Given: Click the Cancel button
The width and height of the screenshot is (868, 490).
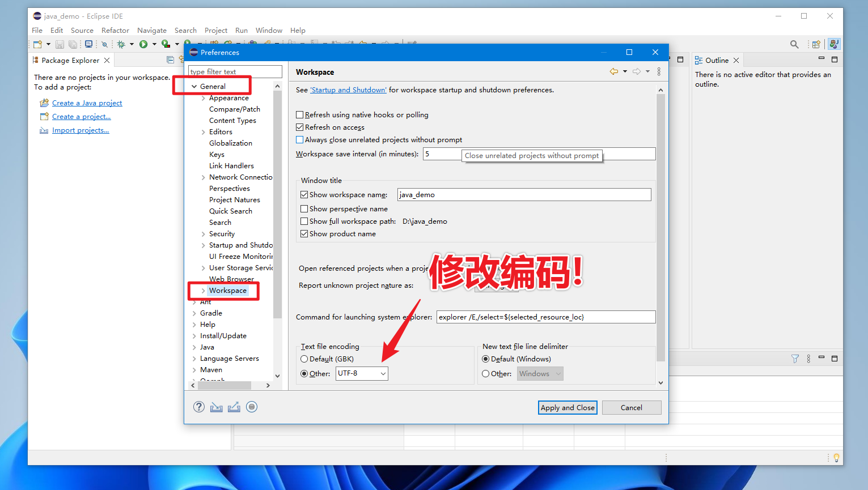Looking at the screenshot, I should point(632,407).
